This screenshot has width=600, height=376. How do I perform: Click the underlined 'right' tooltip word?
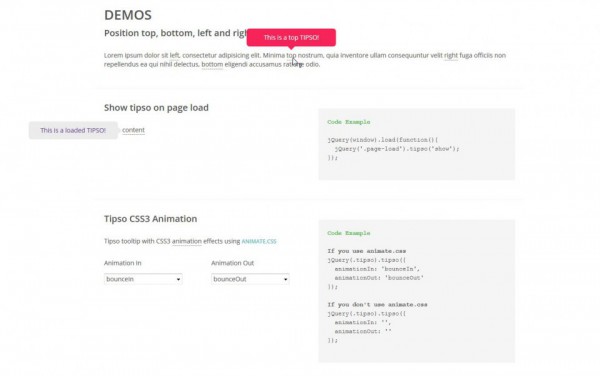451,55
